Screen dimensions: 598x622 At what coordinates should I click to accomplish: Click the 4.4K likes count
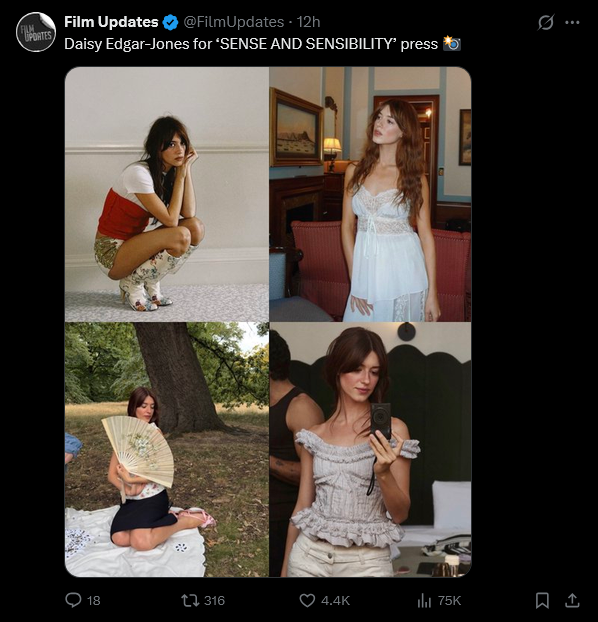click(x=335, y=601)
